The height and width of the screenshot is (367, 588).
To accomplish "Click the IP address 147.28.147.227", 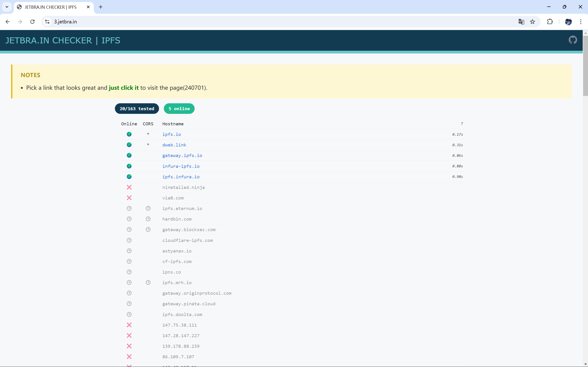I will [x=181, y=336].
